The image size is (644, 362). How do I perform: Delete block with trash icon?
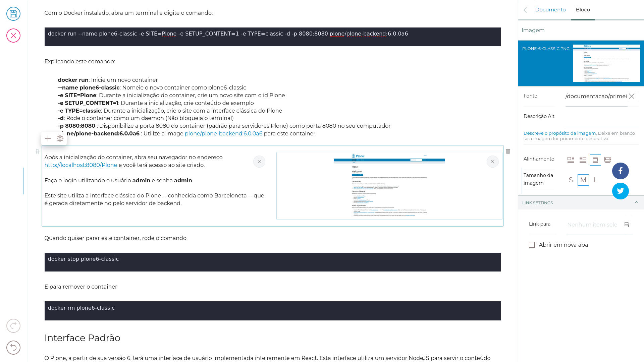coord(508,151)
